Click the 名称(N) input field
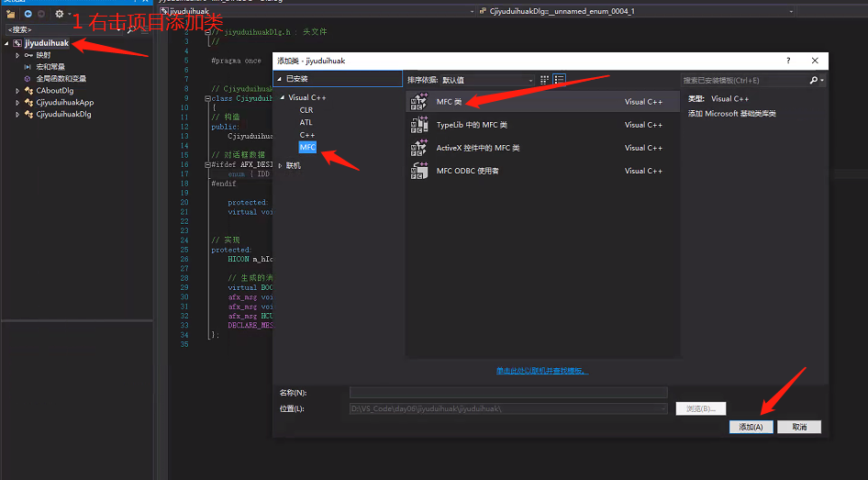The image size is (868, 480). (508, 393)
